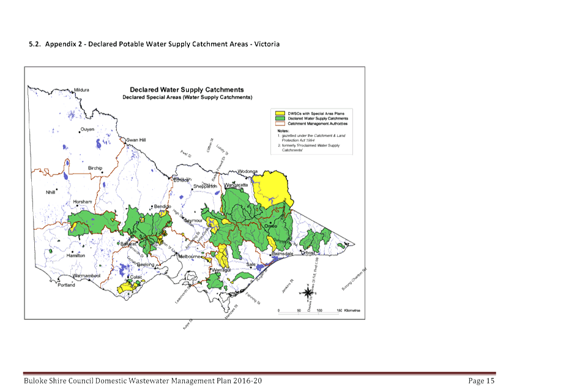Viewport: 569px width, 392px height.
Task: Click the Domestic Wastewater Management Plan footer text
Action: 143,381
